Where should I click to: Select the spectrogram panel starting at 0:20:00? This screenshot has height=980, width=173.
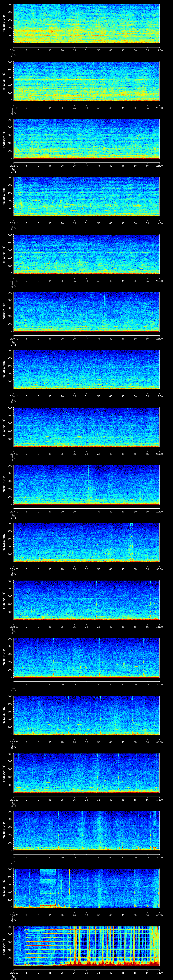point(86,24)
